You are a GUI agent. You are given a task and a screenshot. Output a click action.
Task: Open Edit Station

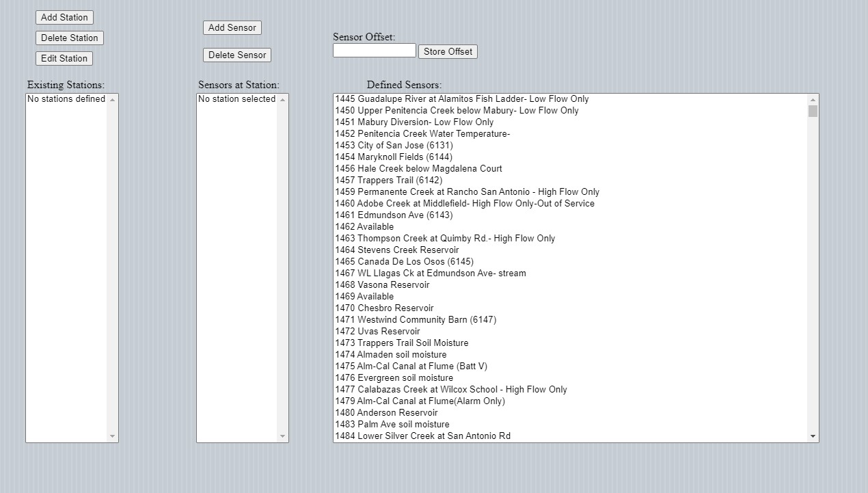click(x=64, y=58)
